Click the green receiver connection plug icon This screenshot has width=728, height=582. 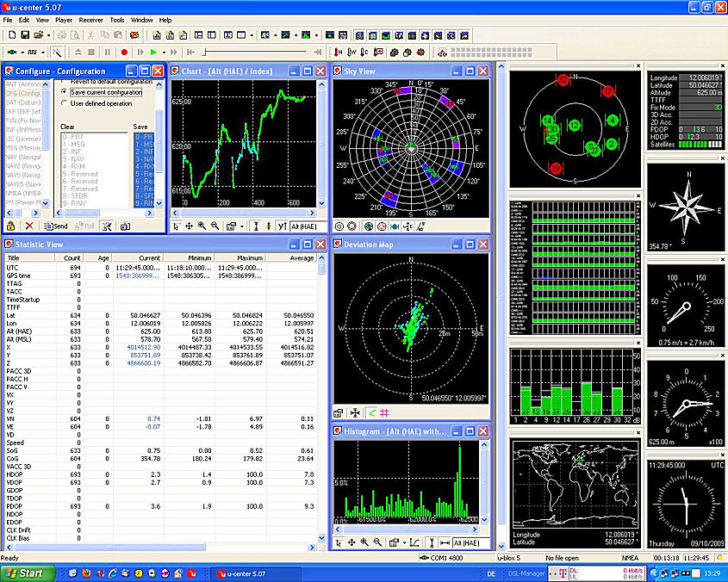[x=11, y=52]
